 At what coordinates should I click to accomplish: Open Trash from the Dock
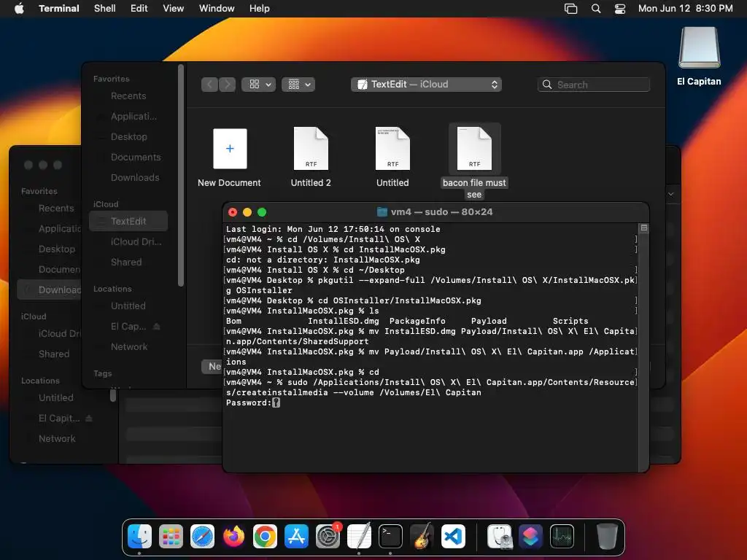pos(607,537)
